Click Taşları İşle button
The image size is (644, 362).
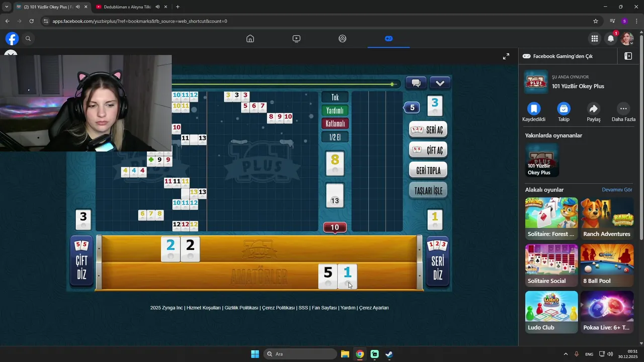[x=428, y=191]
